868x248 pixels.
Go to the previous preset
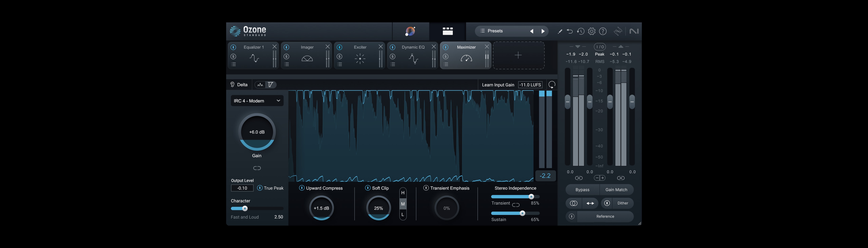[531, 31]
